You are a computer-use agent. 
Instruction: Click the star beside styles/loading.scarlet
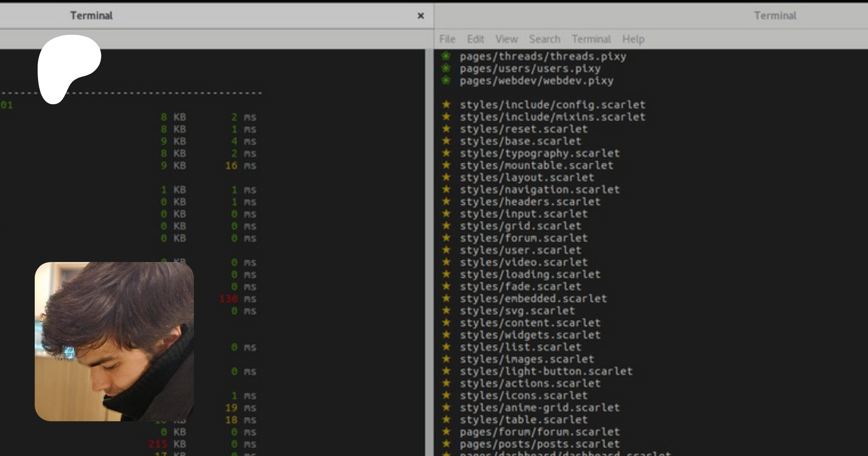coord(447,274)
